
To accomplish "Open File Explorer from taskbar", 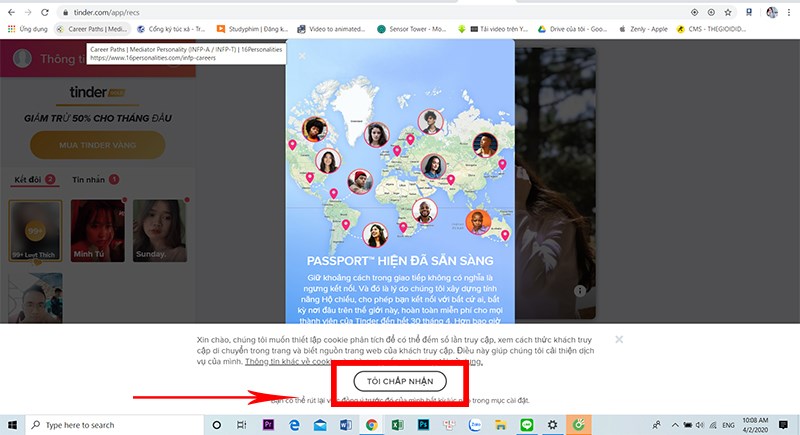I will coord(501,425).
